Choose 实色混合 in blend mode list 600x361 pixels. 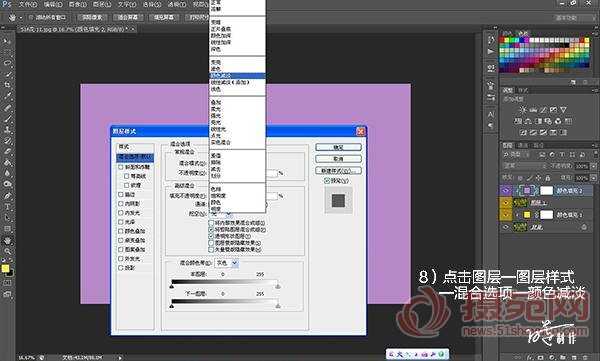click(x=237, y=142)
